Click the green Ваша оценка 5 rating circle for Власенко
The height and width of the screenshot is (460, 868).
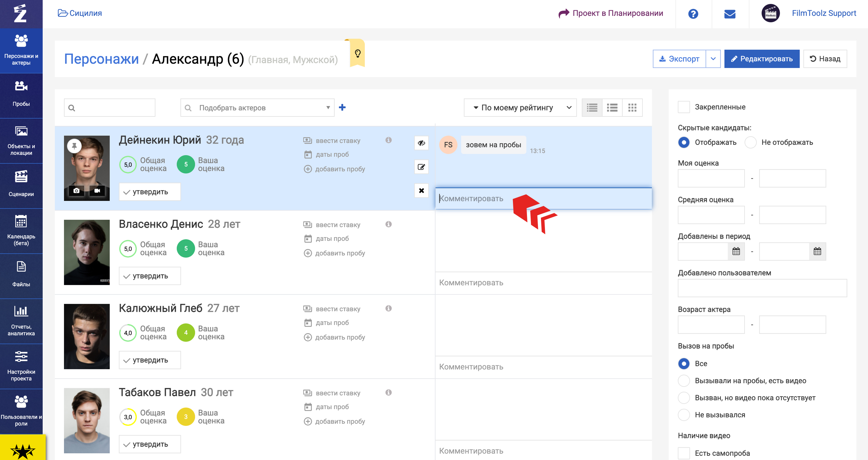pyautogui.click(x=186, y=248)
